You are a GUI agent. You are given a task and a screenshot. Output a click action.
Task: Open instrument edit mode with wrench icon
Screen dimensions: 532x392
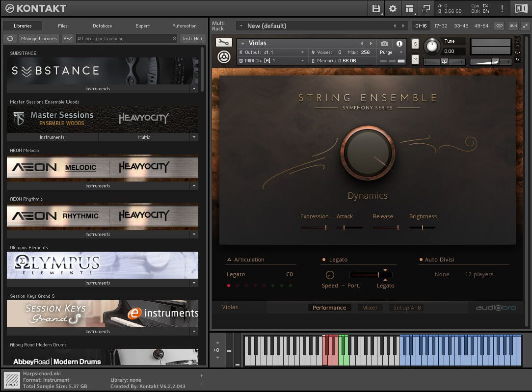pos(224,42)
